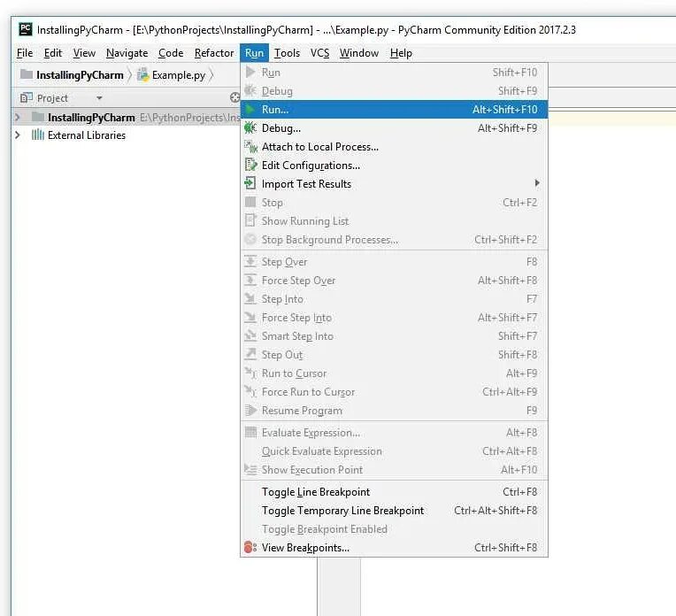Click Example.py breadcrumb label
This screenshot has height=616, width=676.
(x=179, y=75)
